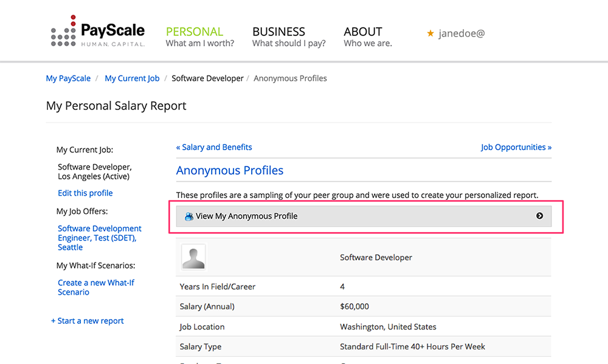The width and height of the screenshot is (608, 364).
Task: Click the $60,000 salary value
Action: tap(354, 307)
